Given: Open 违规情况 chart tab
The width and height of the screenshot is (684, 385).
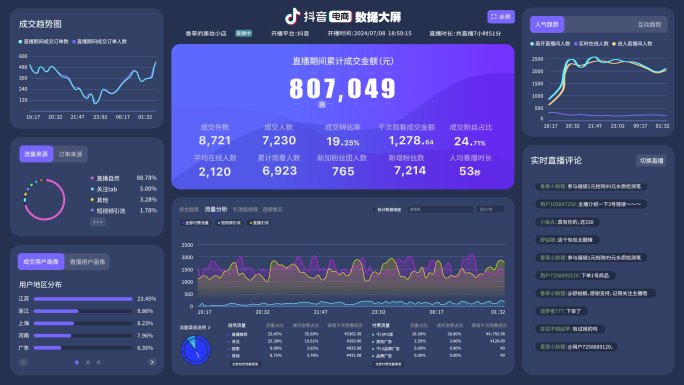Looking at the screenshot, I should (273, 210).
